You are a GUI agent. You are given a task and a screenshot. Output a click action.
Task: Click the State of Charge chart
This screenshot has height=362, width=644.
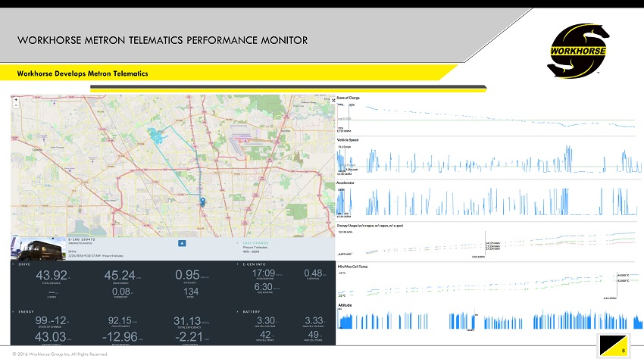[485, 117]
